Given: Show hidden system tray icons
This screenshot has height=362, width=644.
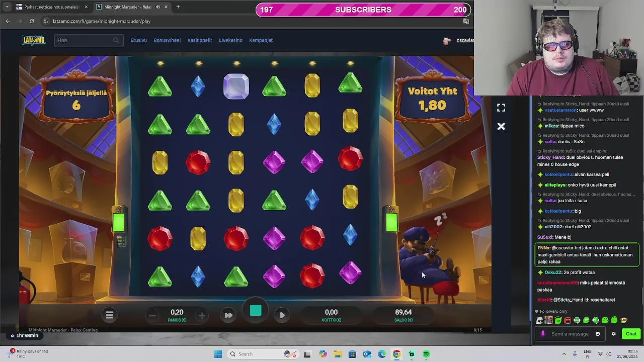Looking at the screenshot, I should click(x=563, y=354).
